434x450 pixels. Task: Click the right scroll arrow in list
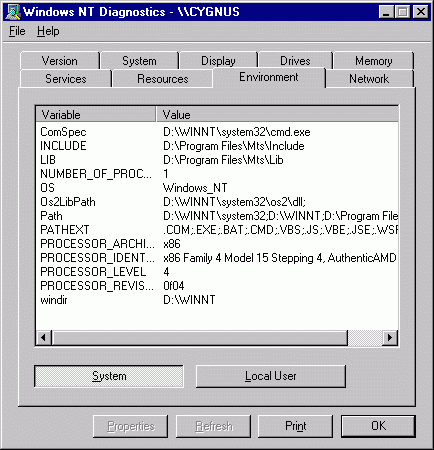tap(390, 338)
